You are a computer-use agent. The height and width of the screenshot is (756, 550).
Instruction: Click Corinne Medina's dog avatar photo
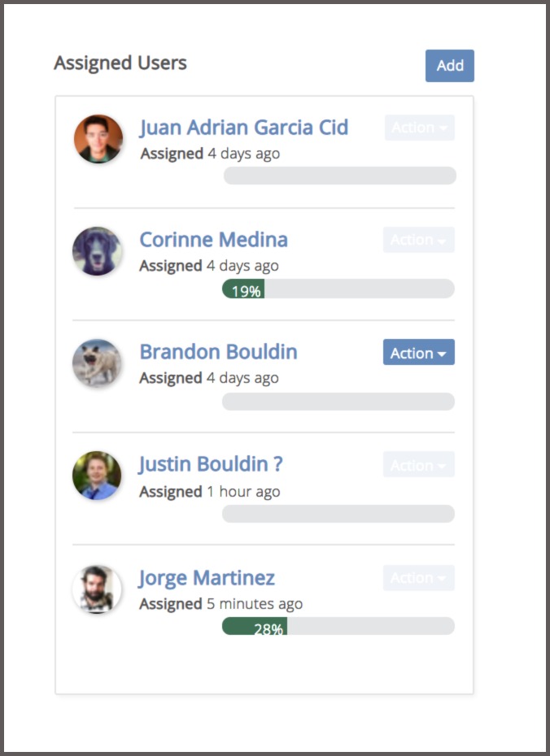97,251
